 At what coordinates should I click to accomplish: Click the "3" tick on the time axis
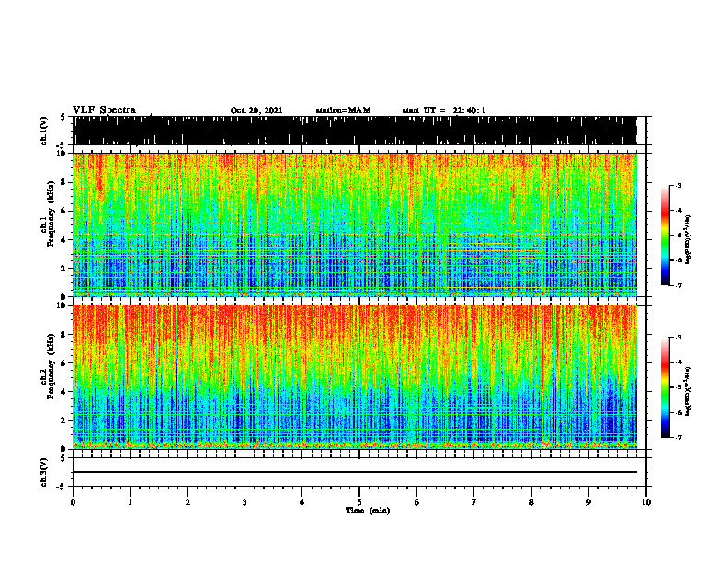click(245, 502)
